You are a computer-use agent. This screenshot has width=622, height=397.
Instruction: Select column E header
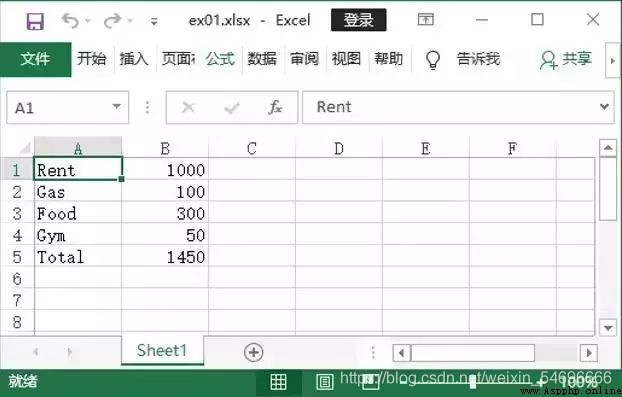click(x=426, y=148)
